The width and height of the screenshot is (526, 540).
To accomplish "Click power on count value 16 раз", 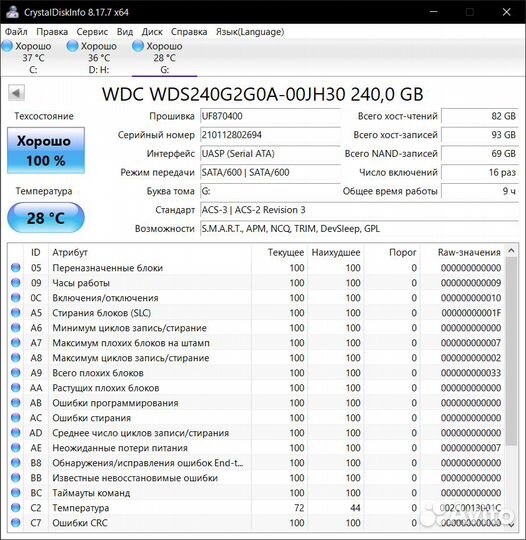I will pyautogui.click(x=480, y=172).
